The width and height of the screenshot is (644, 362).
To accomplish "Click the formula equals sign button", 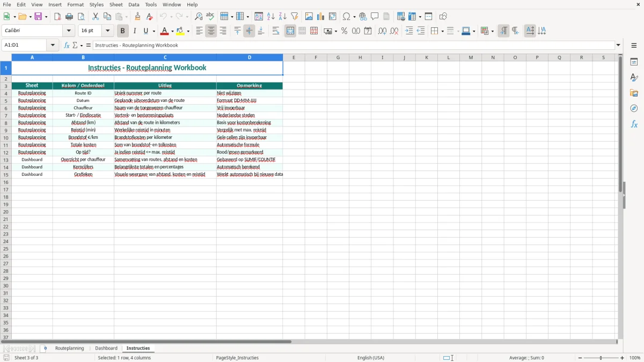I will tap(89, 45).
